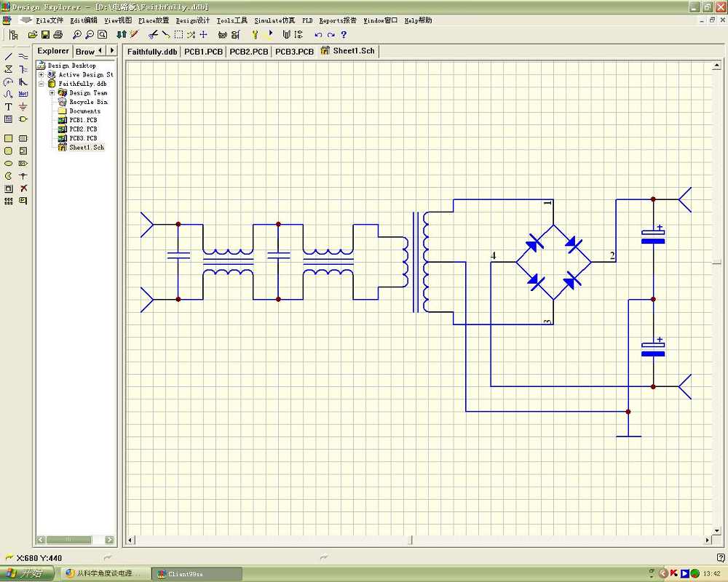Image resolution: width=728 pixels, height=582 pixels.
Task: Collapse the Faithfully.ddb tree node
Action: (41, 84)
